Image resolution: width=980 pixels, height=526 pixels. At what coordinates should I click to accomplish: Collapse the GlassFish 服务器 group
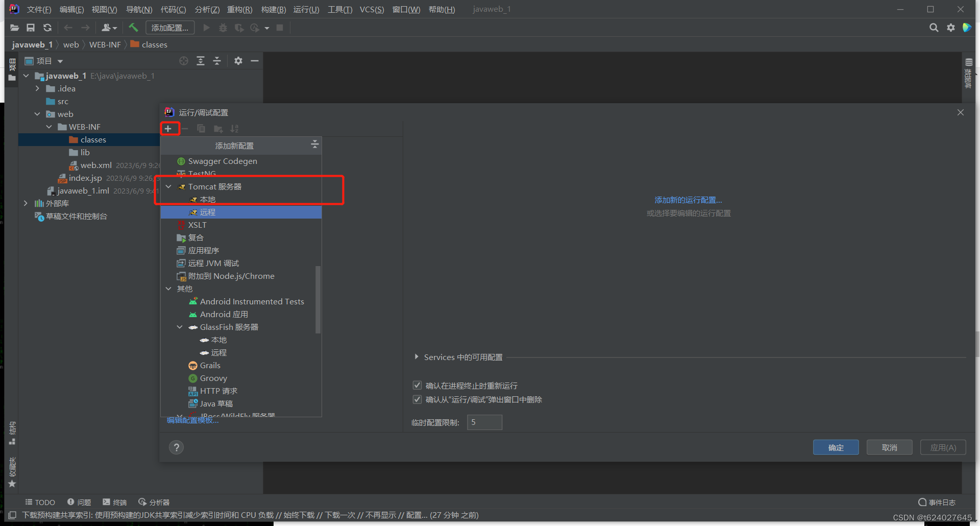(180, 327)
